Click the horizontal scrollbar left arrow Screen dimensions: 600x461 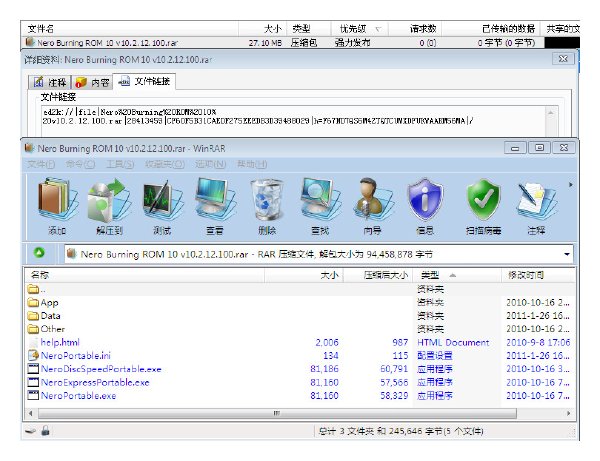[31, 413]
